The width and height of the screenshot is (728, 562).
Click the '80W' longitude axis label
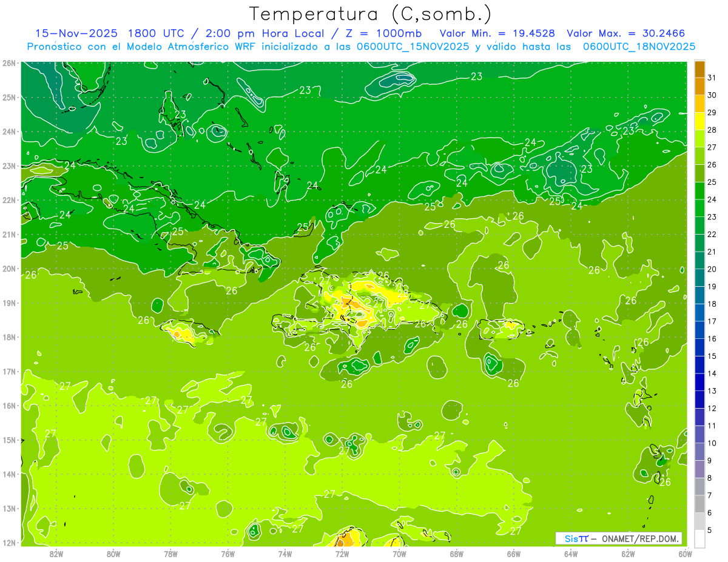(x=113, y=554)
